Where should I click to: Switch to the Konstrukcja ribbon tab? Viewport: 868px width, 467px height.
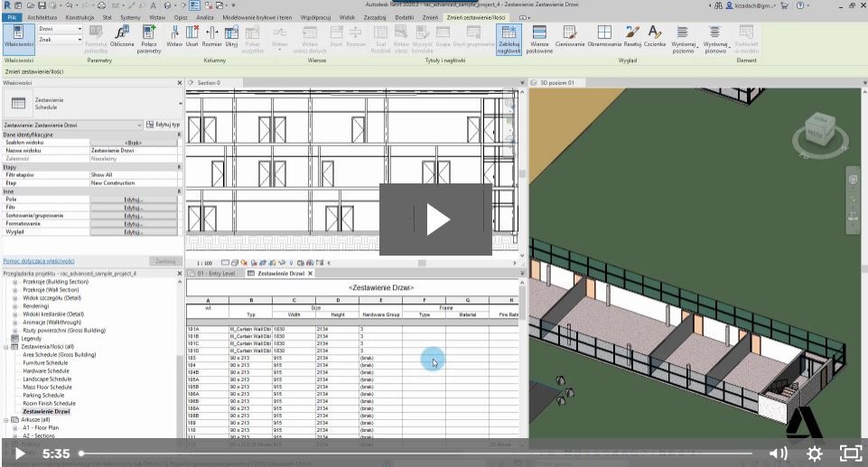coord(79,17)
